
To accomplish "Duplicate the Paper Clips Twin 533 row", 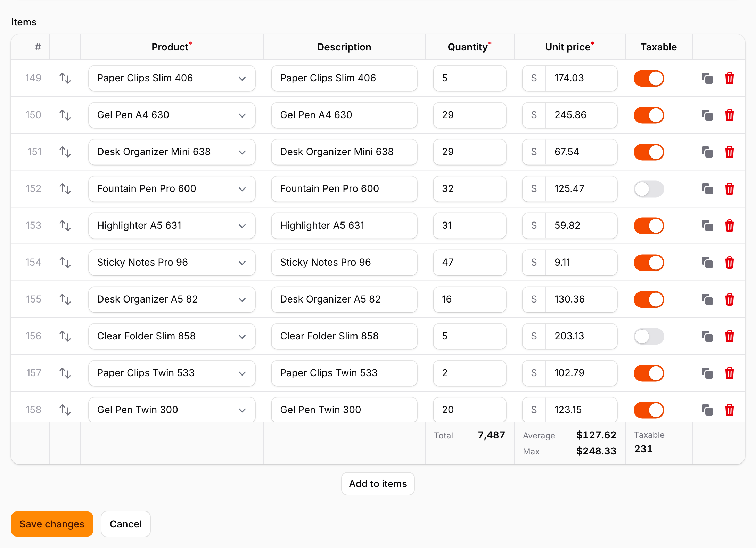I will 707,373.
